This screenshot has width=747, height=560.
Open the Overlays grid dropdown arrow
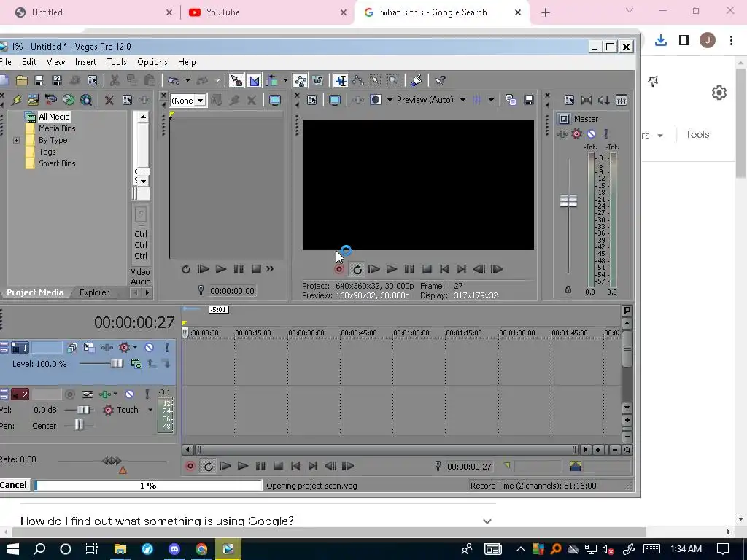pos(491,100)
